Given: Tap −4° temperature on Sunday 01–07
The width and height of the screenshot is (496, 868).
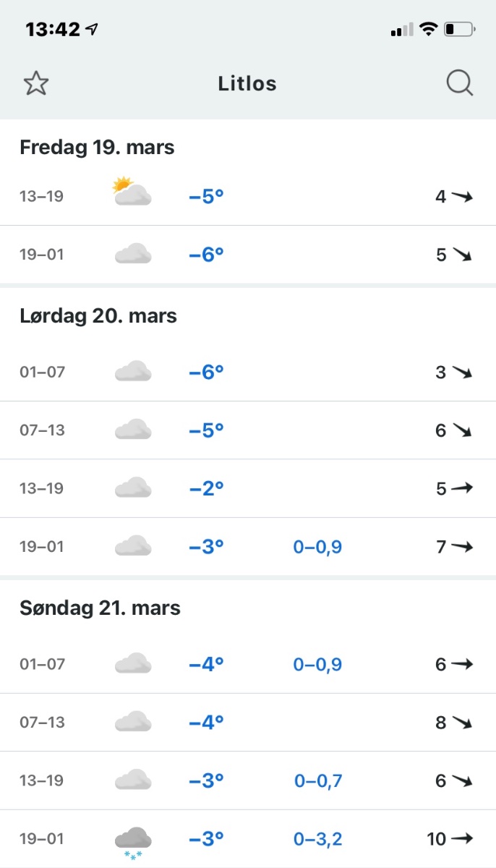Looking at the screenshot, I should click(206, 664).
